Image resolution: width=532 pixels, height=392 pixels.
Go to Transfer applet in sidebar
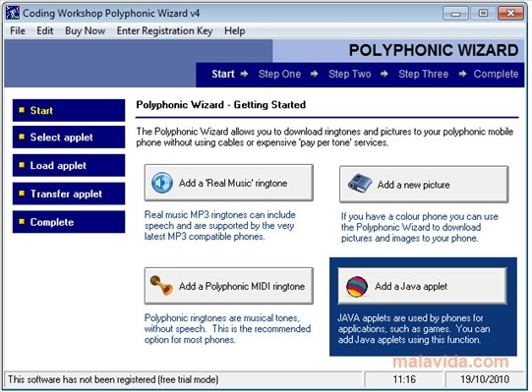coord(69,194)
